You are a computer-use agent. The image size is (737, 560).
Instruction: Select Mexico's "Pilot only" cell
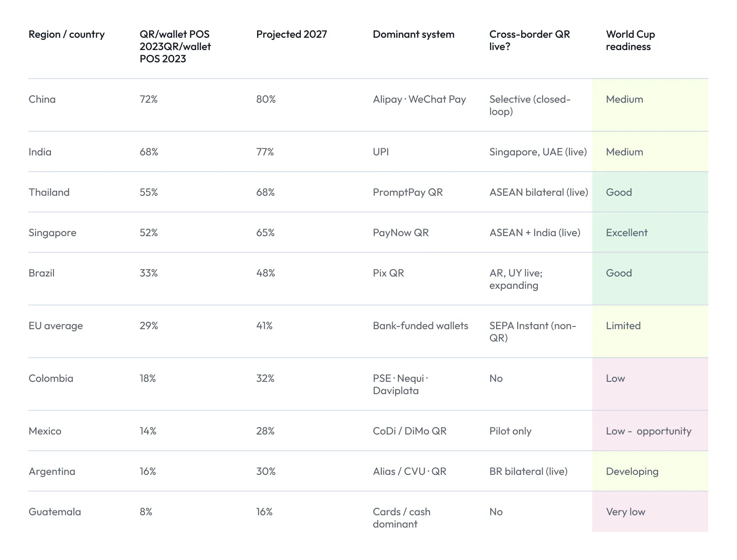tap(510, 431)
